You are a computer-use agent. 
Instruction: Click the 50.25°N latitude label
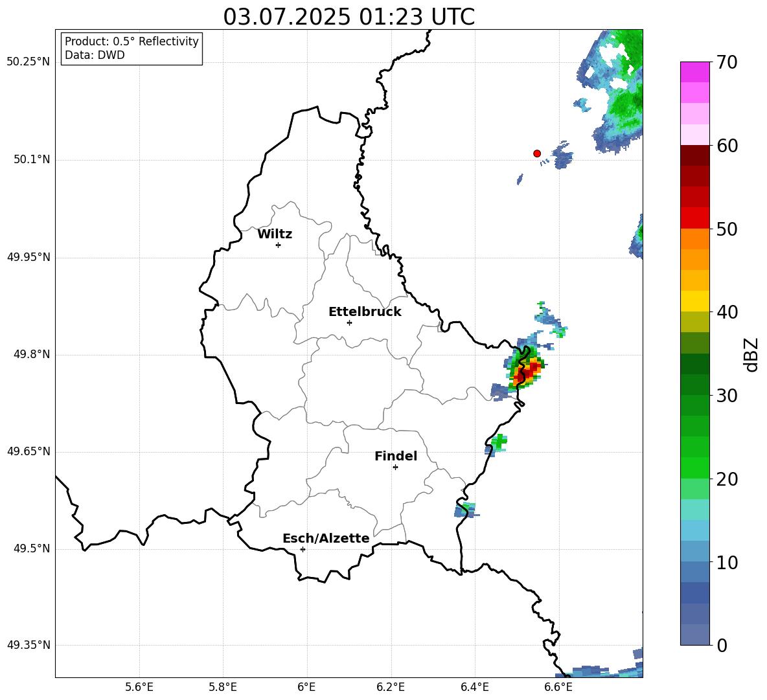29,62
